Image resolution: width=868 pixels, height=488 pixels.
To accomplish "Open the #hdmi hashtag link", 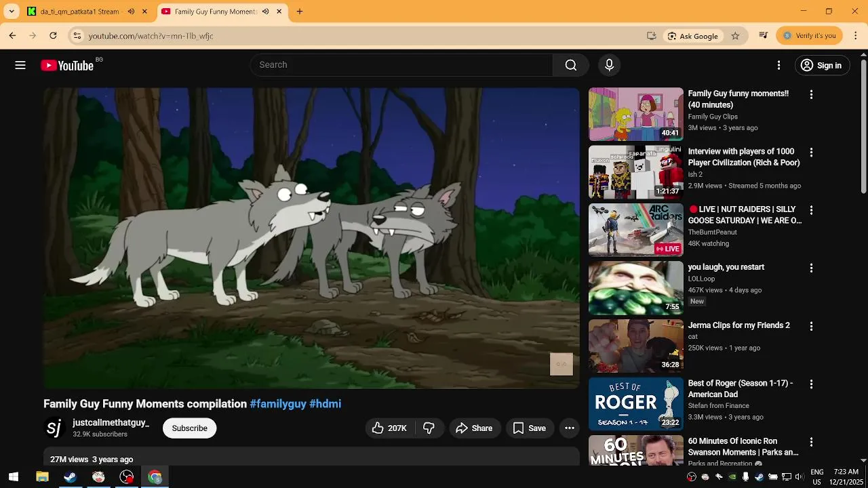I will 325,404.
